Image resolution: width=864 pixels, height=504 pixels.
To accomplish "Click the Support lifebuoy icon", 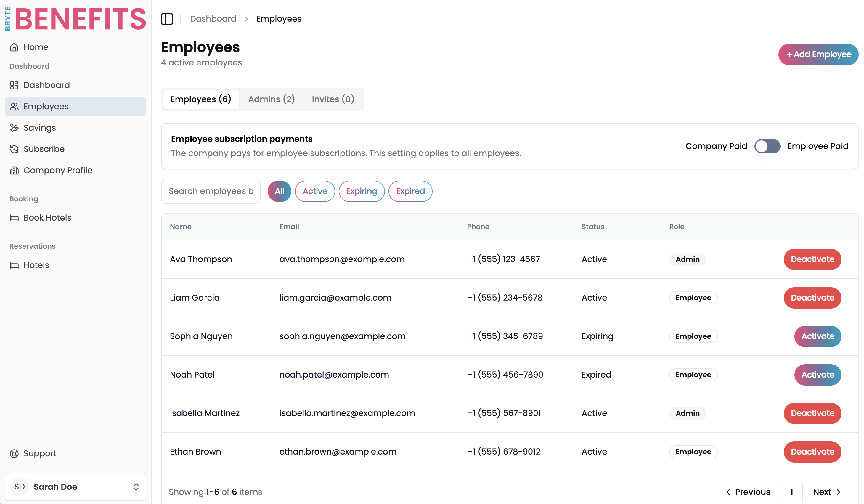I will (x=14, y=454).
